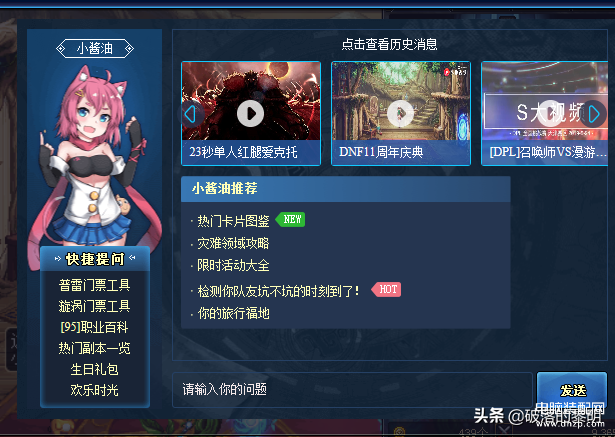Open 热门卡片图鉴 recommendation
This screenshot has height=437, width=615.
coord(233,221)
